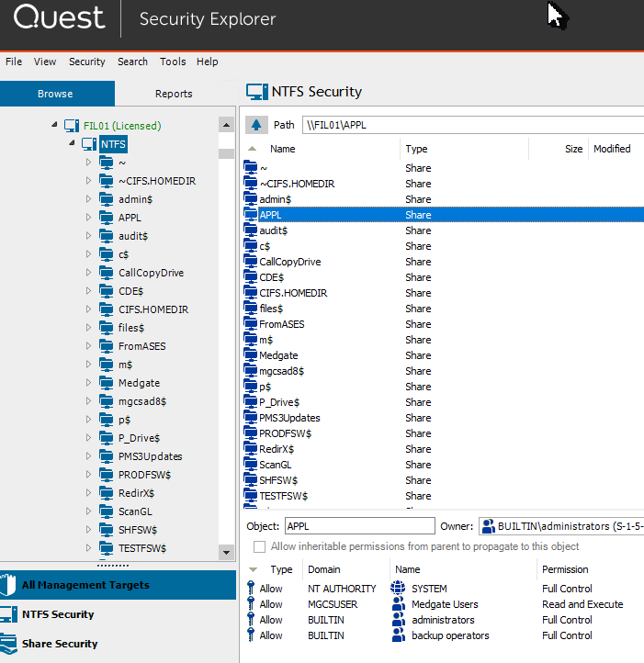Click the Share Security panel icon

[x=8, y=644]
